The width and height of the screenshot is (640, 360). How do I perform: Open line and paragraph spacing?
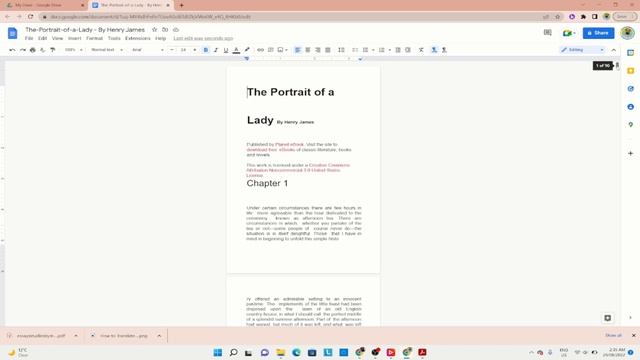[x=341, y=50]
